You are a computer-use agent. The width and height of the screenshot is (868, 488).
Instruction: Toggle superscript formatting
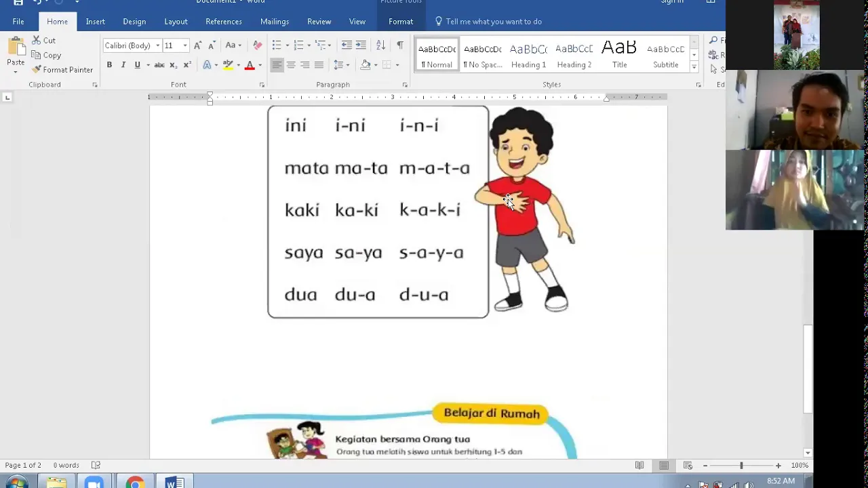(187, 65)
